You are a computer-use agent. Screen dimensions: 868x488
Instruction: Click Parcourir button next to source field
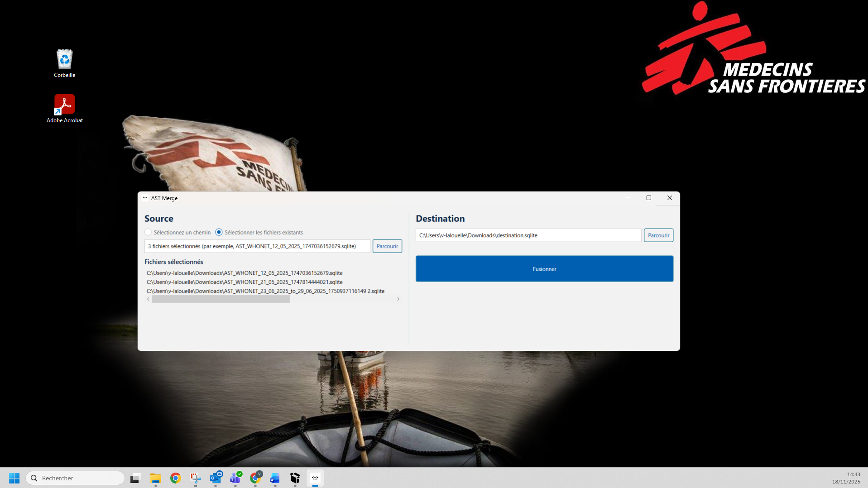pyautogui.click(x=387, y=246)
